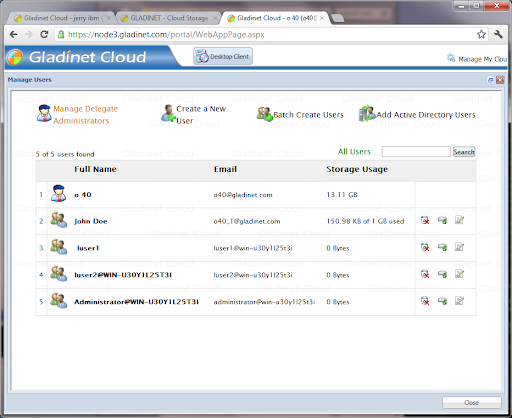Click delete-user icon in Administrator@WIN-U30Y1L25T3I row
The image size is (512, 418).
point(425,301)
